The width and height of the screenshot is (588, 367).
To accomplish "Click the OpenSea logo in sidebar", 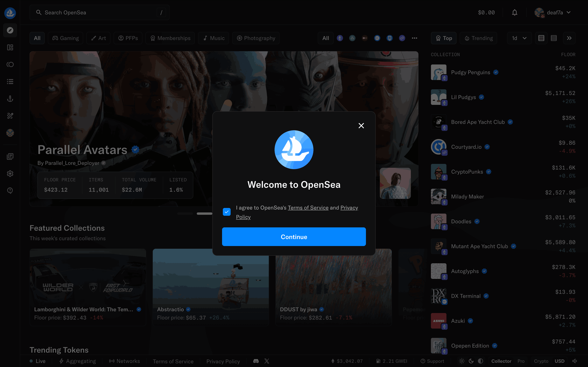I will pos(10,13).
